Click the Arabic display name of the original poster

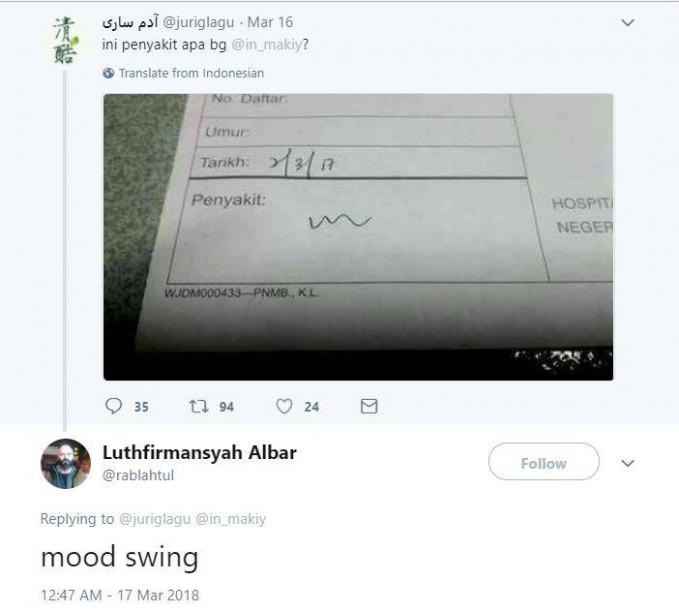point(128,22)
